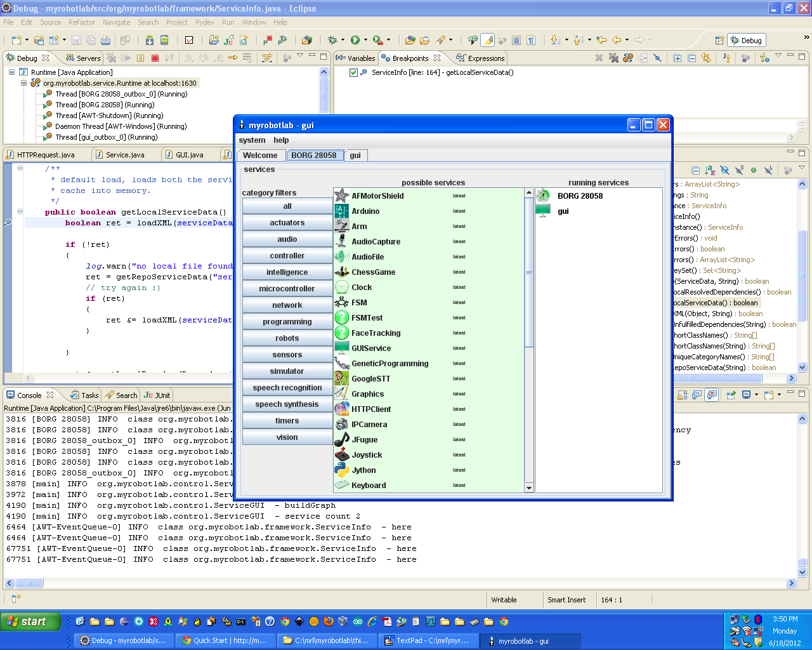Open the Refactor menu in Eclipse

click(x=82, y=22)
